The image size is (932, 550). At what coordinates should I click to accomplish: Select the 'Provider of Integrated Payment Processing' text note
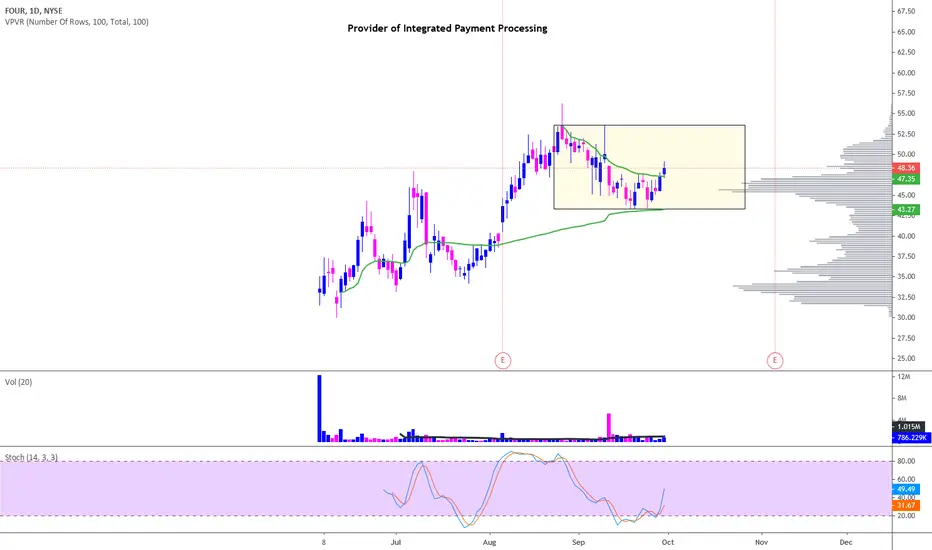pos(447,28)
